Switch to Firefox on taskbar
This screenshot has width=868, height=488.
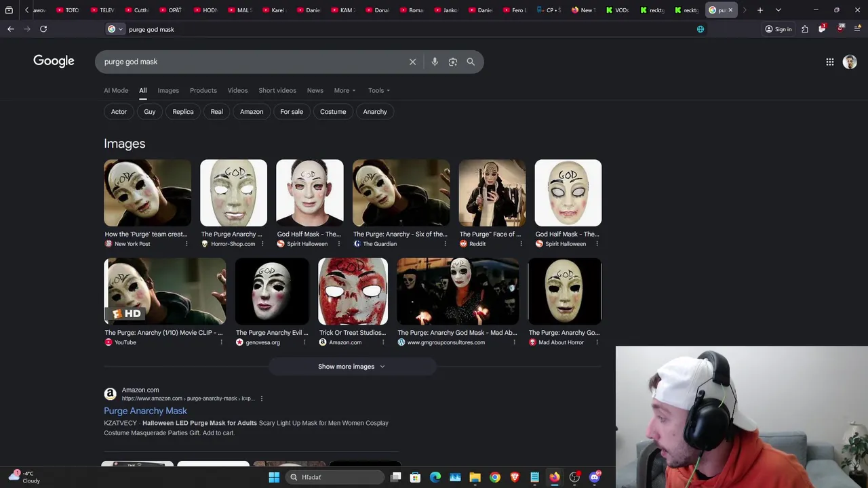555,477
